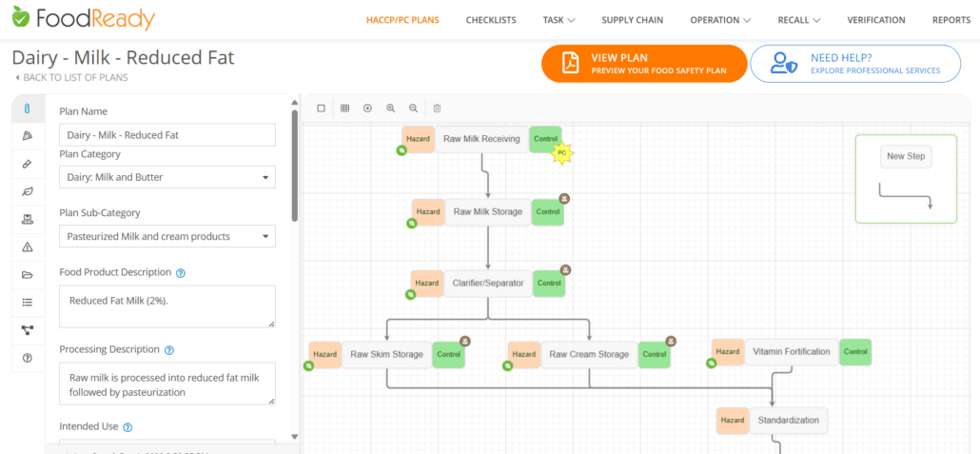The image size is (980, 454).
Task: Click the zoom in magnifier on flowchart toolbar
Action: pyautogui.click(x=390, y=109)
